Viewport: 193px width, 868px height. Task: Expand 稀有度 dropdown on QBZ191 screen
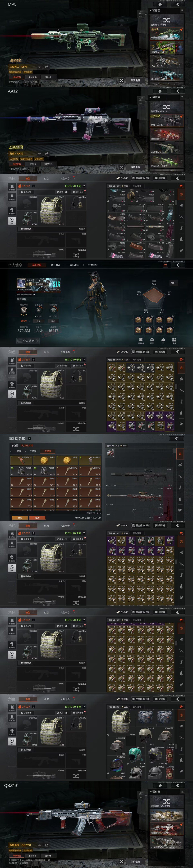[155, 791]
